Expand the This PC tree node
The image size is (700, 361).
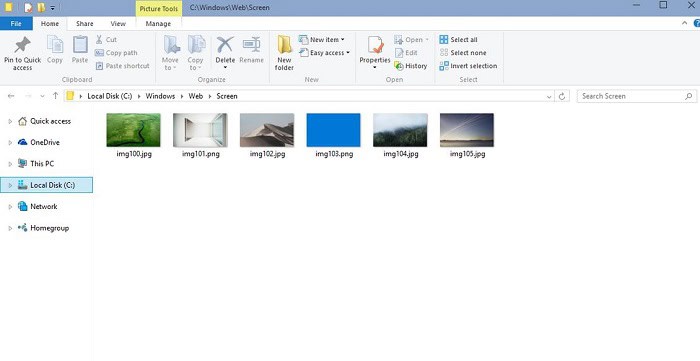coord(10,164)
